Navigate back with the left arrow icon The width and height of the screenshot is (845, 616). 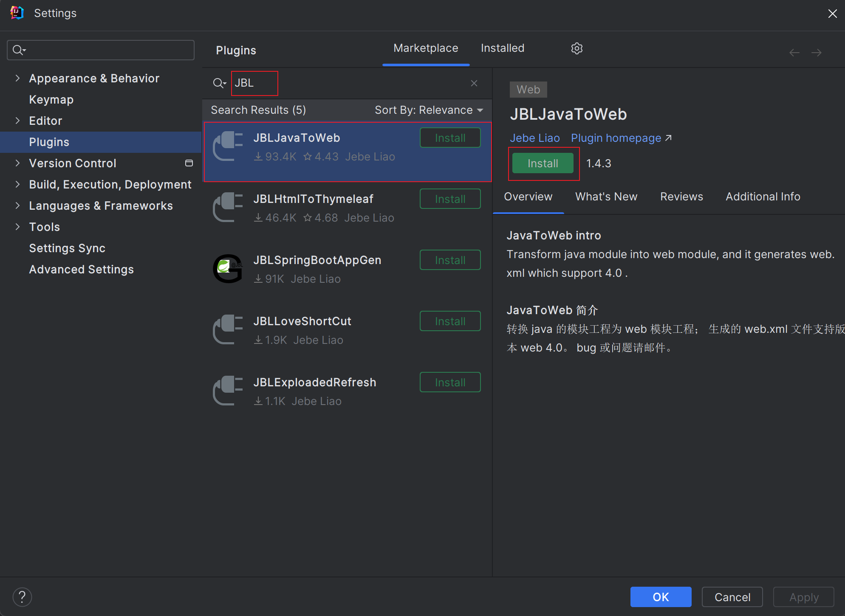click(794, 52)
